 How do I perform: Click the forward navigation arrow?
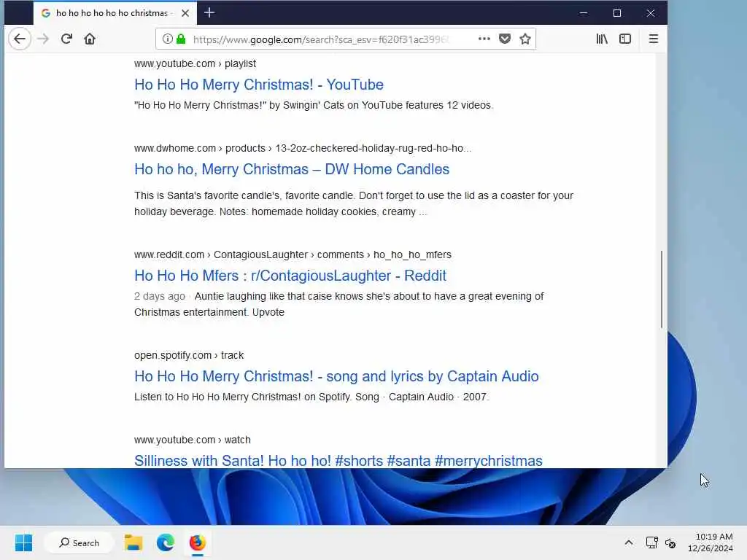43,39
